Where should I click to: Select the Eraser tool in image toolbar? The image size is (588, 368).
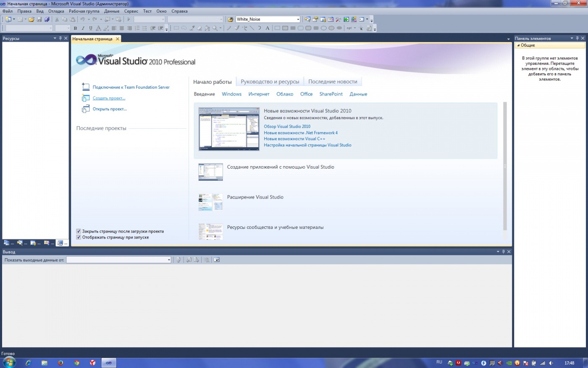point(199,28)
